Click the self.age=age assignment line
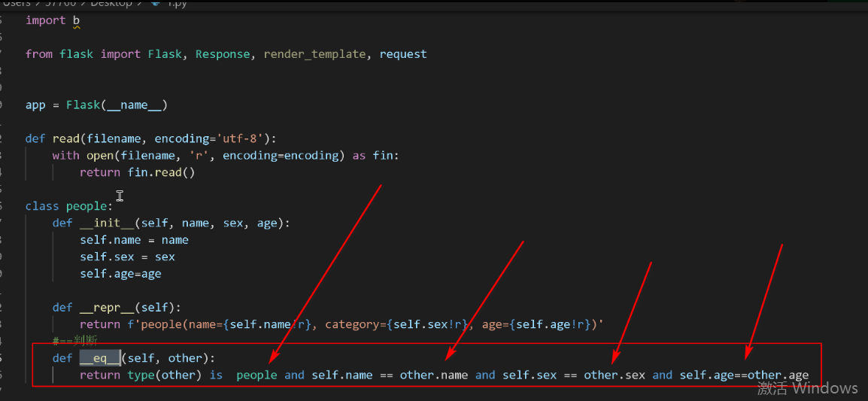Viewport: 868px width, 401px height. tap(120, 274)
